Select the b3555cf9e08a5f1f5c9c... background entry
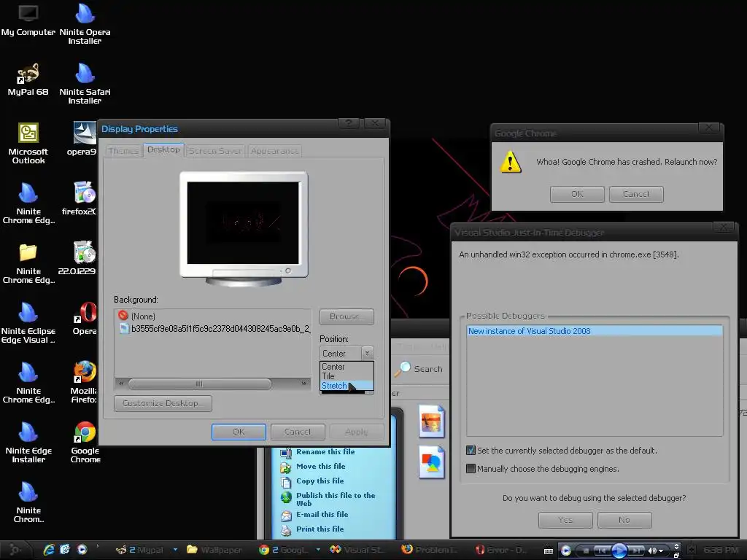Screen dimensions: 747x560 [214, 329]
